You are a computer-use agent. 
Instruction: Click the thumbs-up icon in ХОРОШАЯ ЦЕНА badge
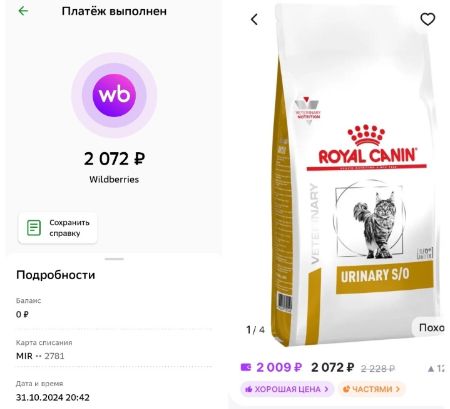(249, 389)
